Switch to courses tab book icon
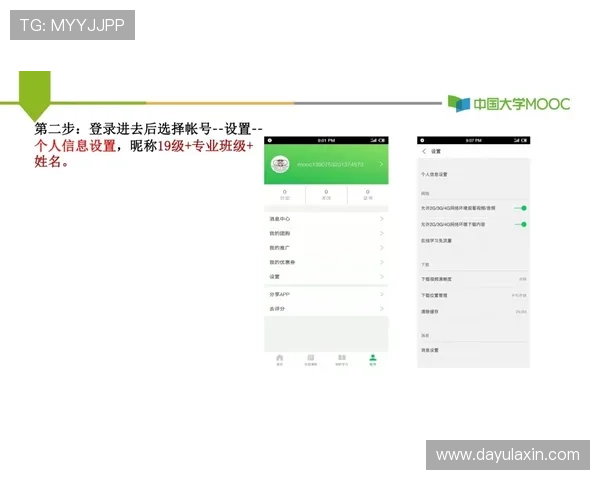The height and width of the screenshot is (480, 600). (310, 359)
